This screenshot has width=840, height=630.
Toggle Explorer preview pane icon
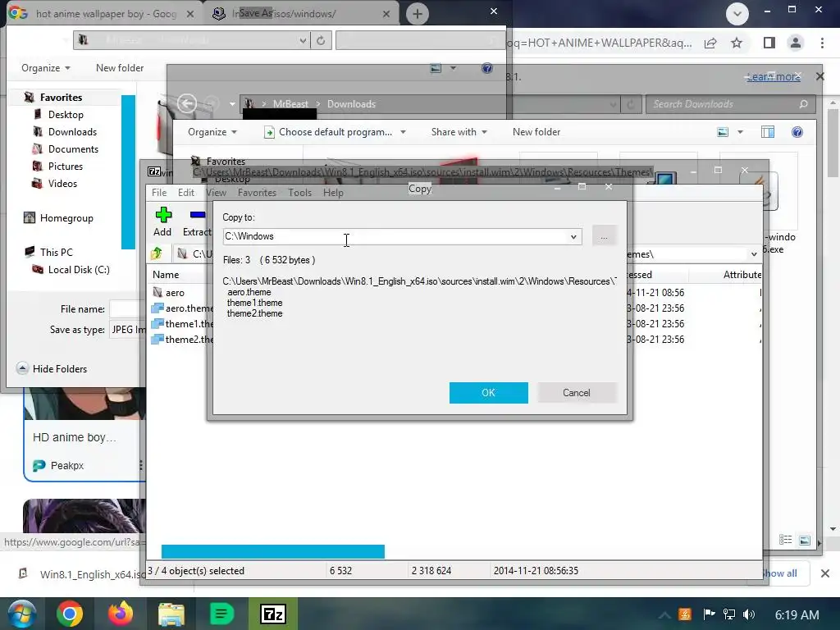(768, 132)
